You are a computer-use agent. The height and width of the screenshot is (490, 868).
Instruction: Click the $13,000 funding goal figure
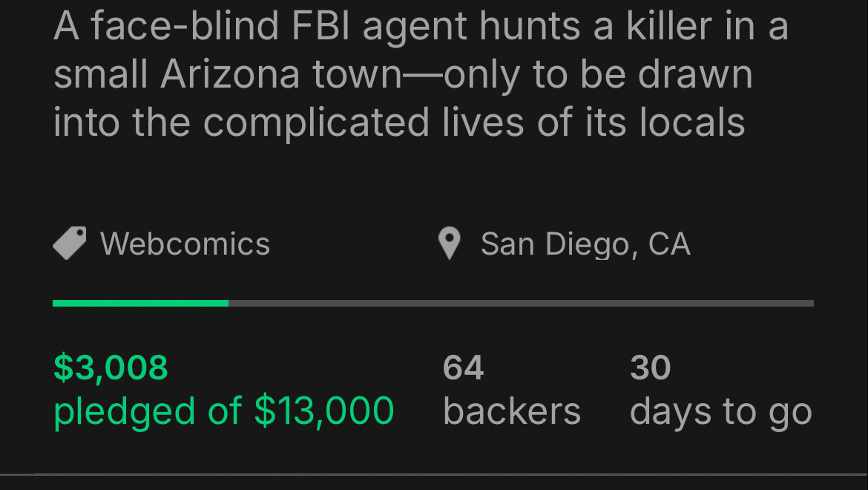324,411
